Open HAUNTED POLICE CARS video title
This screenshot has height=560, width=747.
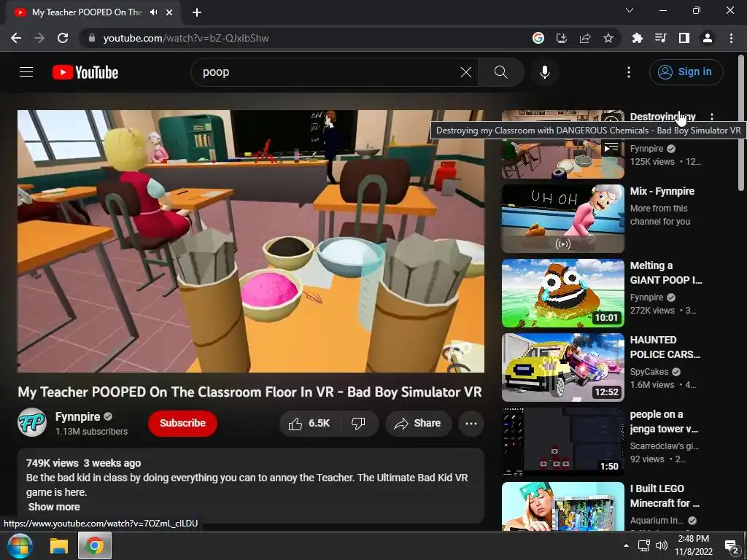click(x=665, y=347)
